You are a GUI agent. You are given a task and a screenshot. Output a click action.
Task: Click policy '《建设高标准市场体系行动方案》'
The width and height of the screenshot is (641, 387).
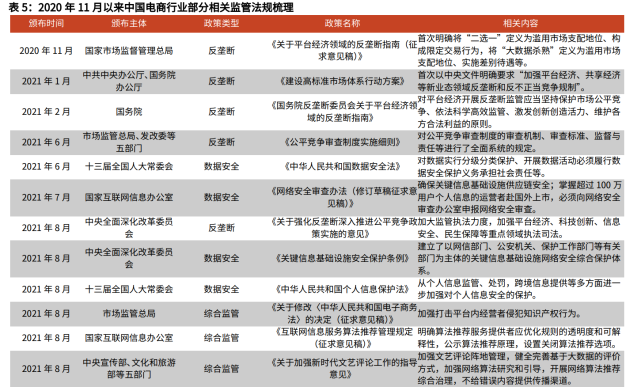pyautogui.click(x=343, y=81)
